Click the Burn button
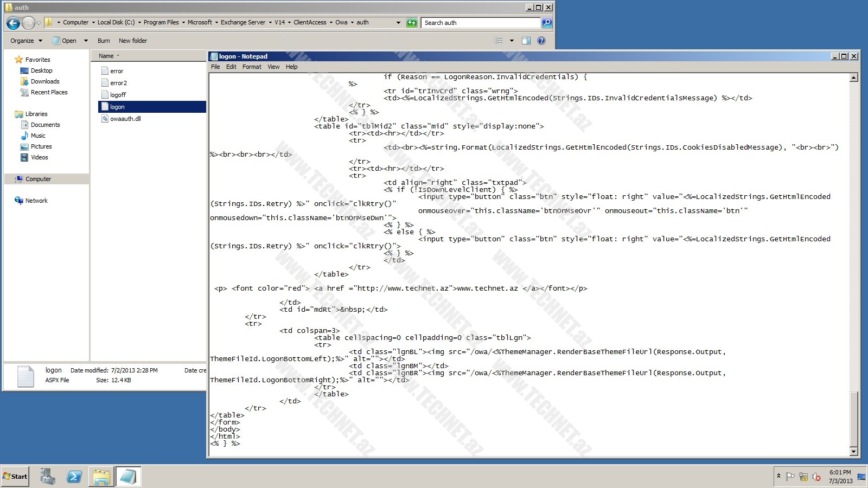Screen dimensions: 868x488 104,41
